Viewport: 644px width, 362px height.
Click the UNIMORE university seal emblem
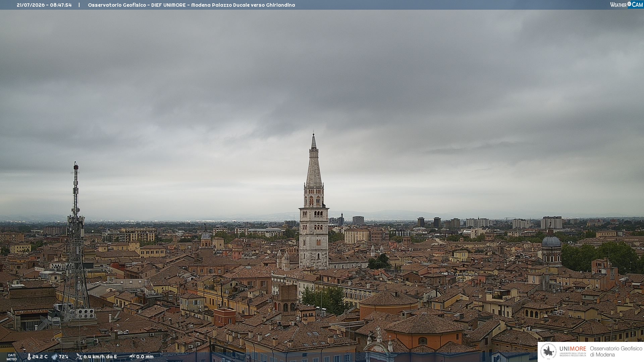pos(548,351)
